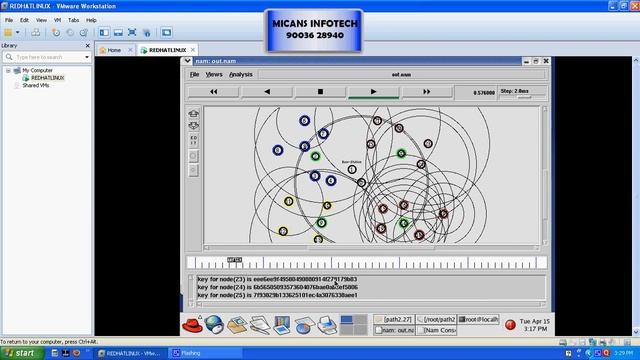The image size is (640, 360).
Task: Click the Windows start button
Action: click(21, 353)
